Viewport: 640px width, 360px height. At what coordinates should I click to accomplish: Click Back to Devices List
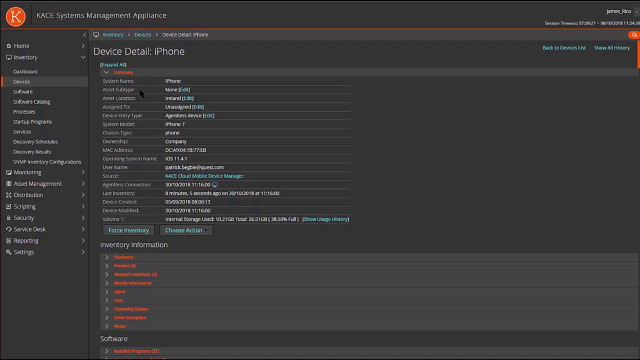pos(564,48)
